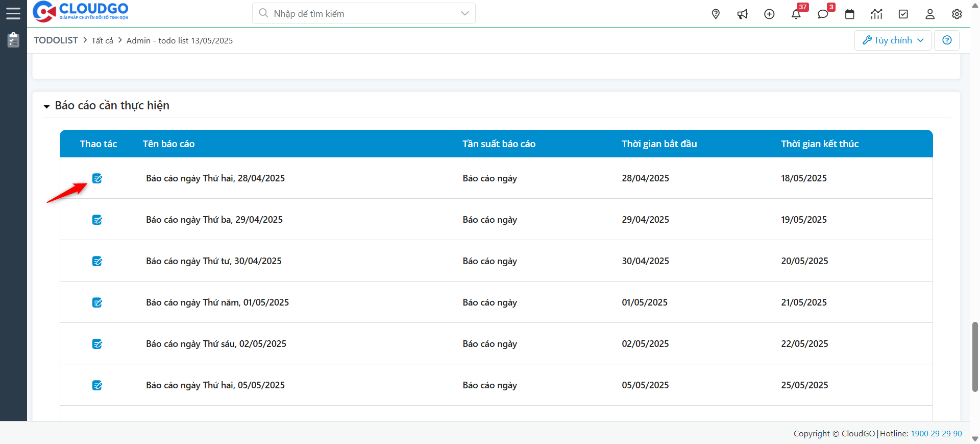Viewport: 980px width, 444px height.
Task: Click start date 28/04/2025 cell
Action: (645, 178)
